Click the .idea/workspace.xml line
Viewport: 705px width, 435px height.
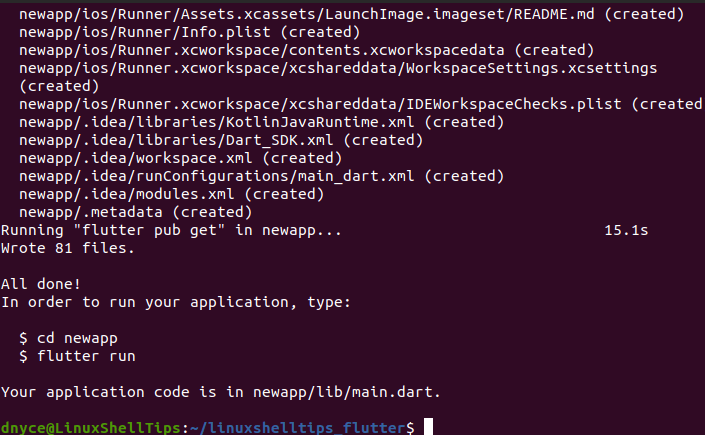[x=180, y=158]
